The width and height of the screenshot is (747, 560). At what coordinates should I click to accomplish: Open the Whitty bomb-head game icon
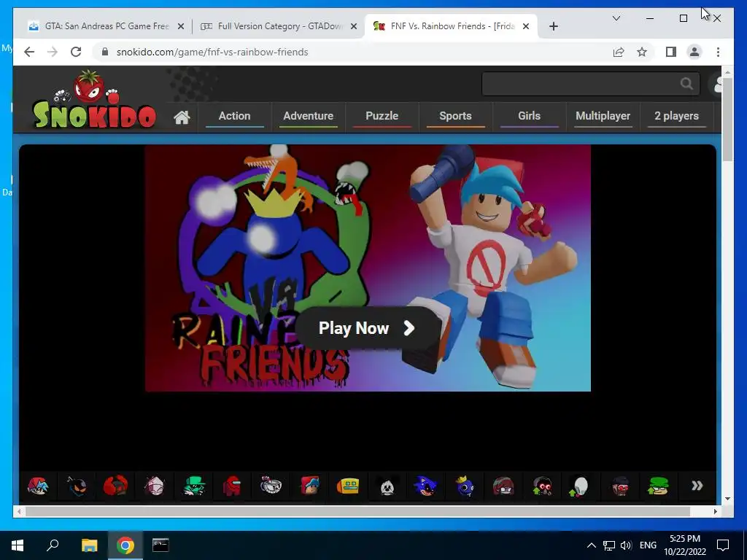click(77, 486)
